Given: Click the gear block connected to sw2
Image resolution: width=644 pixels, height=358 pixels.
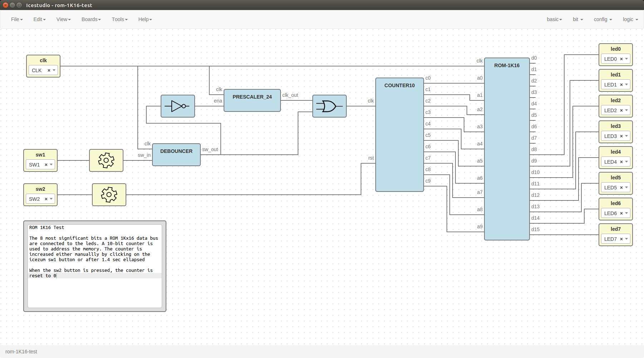Looking at the screenshot, I should click(109, 195).
